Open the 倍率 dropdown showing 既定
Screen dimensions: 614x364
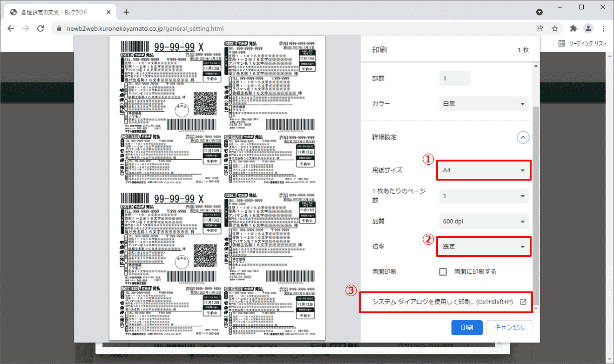point(484,247)
